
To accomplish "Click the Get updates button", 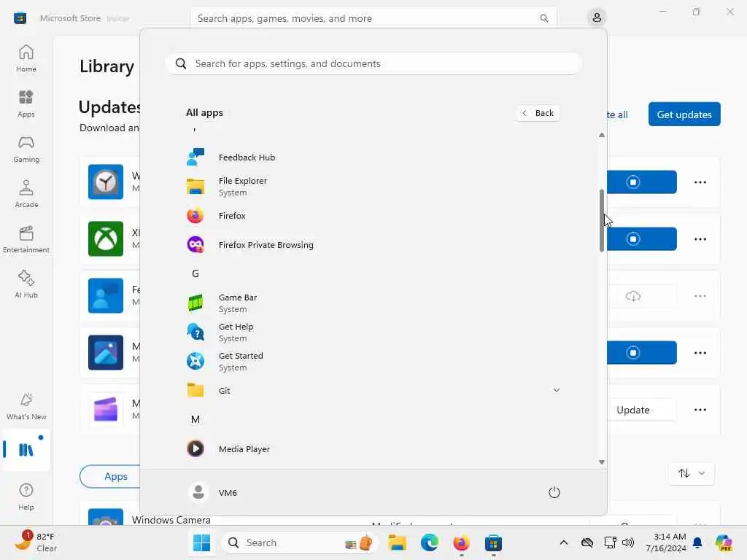I will pyautogui.click(x=684, y=114).
